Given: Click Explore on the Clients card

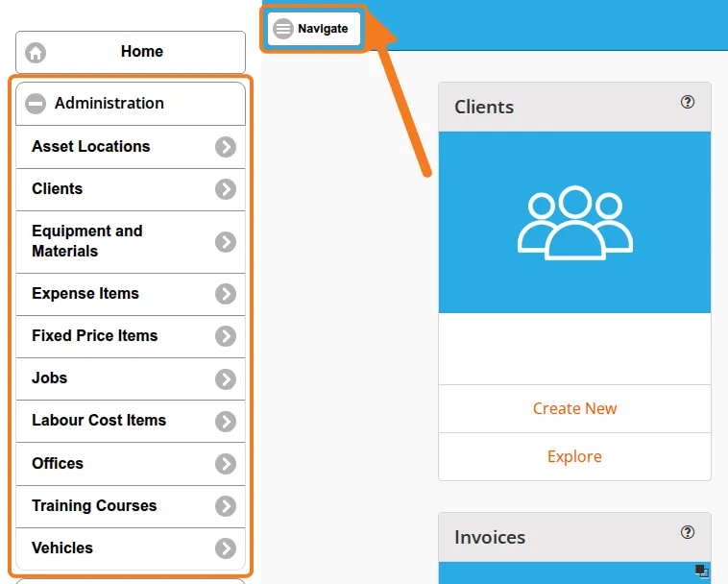Looking at the screenshot, I should 574,457.
